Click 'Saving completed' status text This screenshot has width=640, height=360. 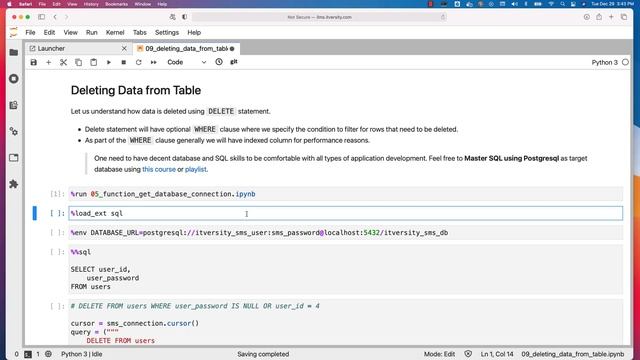[263, 354]
